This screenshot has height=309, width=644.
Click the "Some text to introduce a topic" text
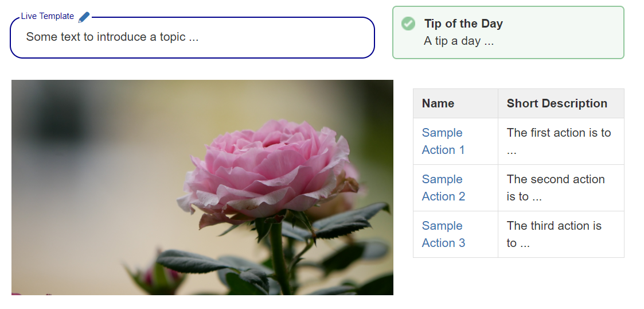click(x=112, y=37)
